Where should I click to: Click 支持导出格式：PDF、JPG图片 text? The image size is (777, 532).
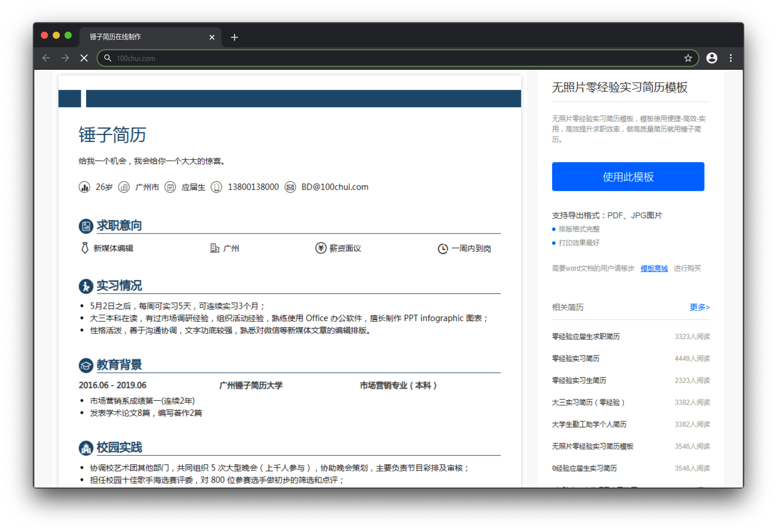tap(607, 215)
